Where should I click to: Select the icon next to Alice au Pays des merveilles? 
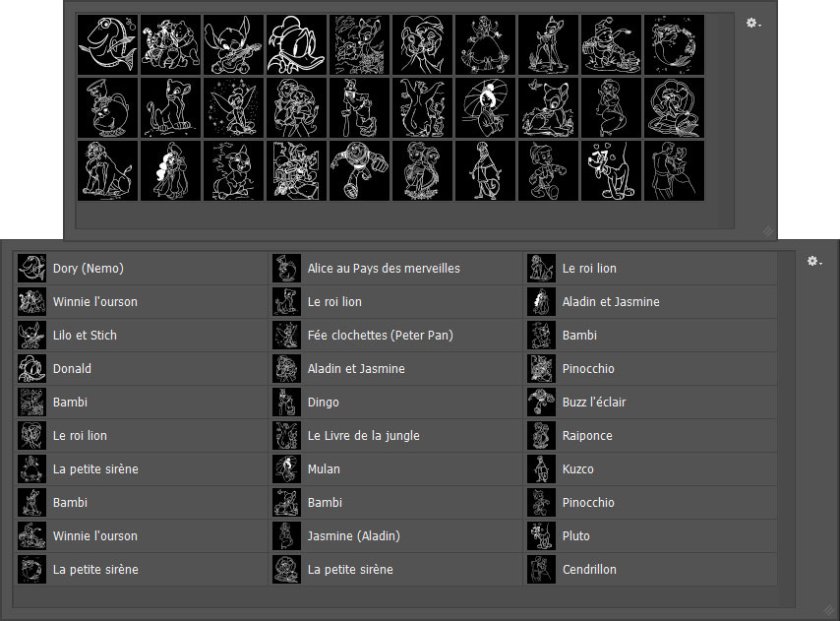[287, 269]
